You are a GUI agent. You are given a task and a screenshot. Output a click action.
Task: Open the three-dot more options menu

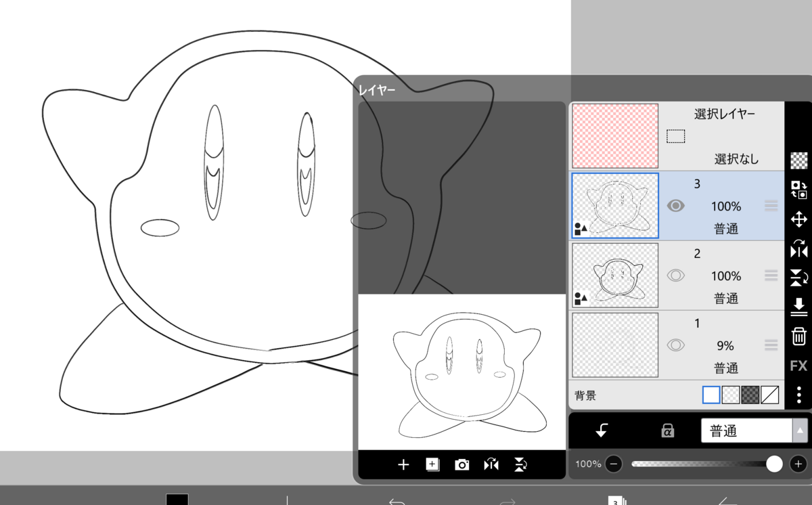pos(799,395)
